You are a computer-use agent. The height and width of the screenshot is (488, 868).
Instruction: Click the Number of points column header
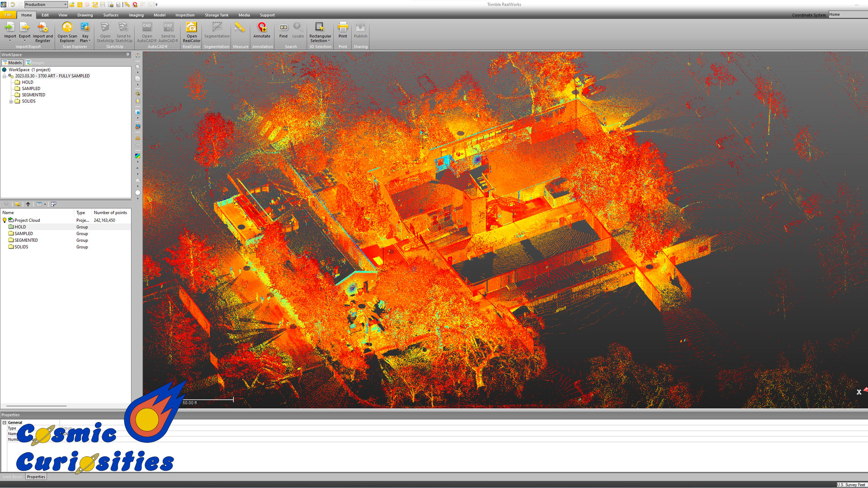(110, 213)
